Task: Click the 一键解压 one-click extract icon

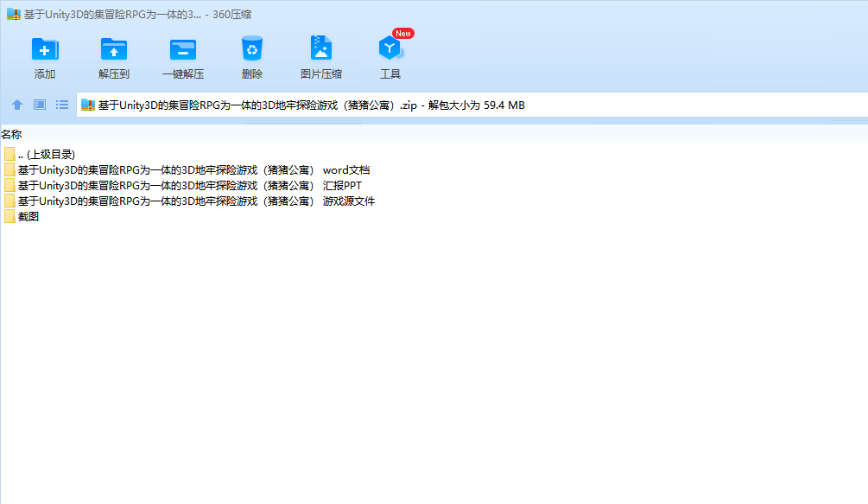Action: pyautogui.click(x=183, y=49)
